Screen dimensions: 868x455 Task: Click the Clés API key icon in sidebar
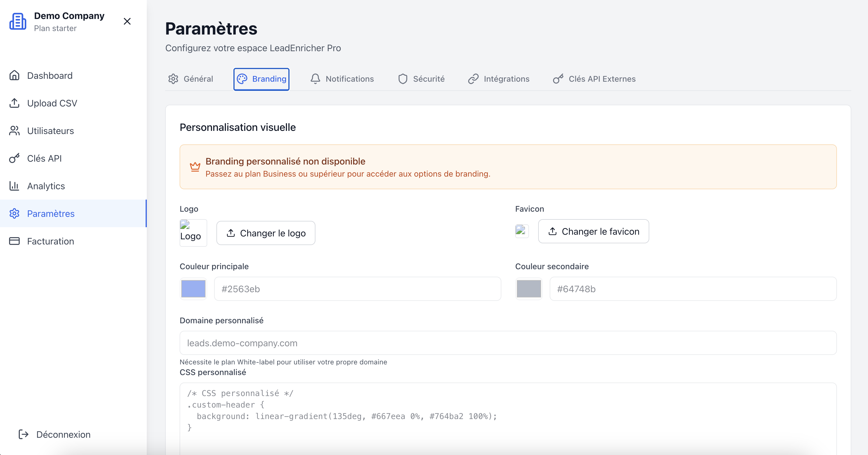14,158
